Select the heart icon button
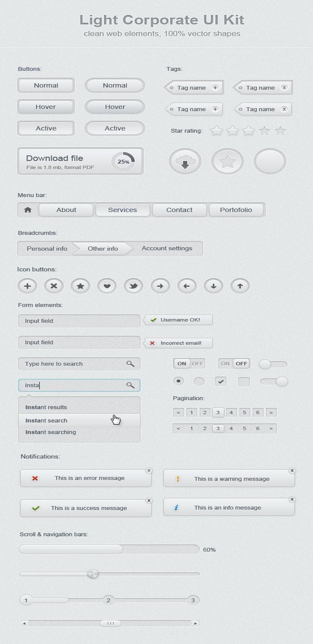This screenshot has width=313, height=644. 107,286
